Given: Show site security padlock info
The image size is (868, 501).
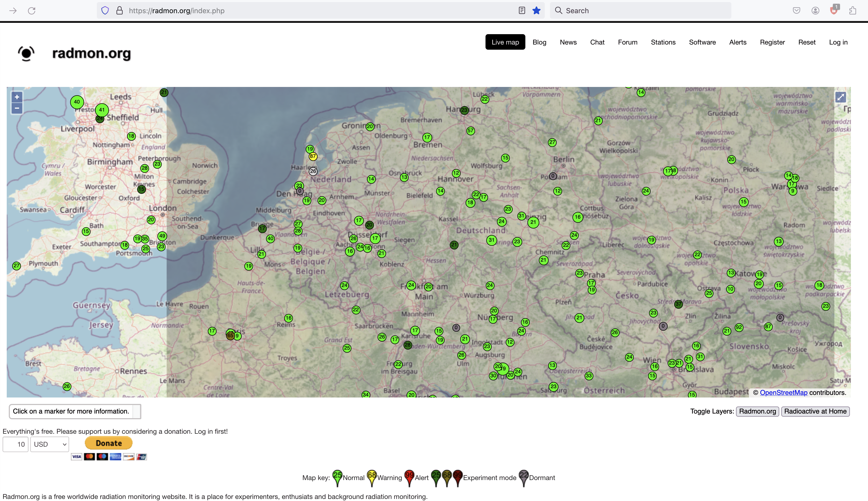Looking at the screenshot, I should tap(119, 11).
